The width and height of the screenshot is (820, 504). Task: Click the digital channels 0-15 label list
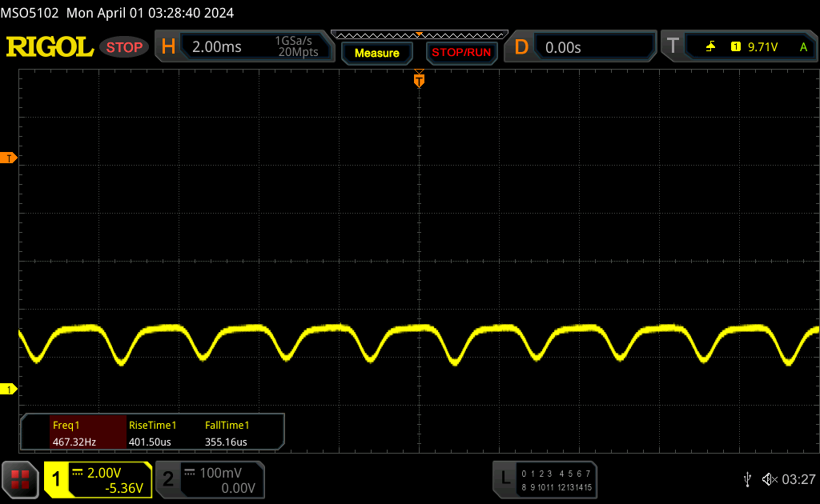(x=557, y=481)
